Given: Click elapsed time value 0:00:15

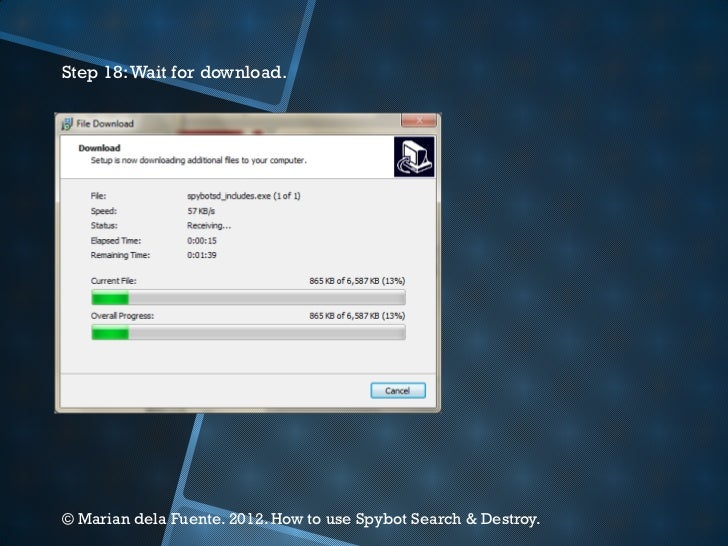Looking at the screenshot, I should pos(202,240).
